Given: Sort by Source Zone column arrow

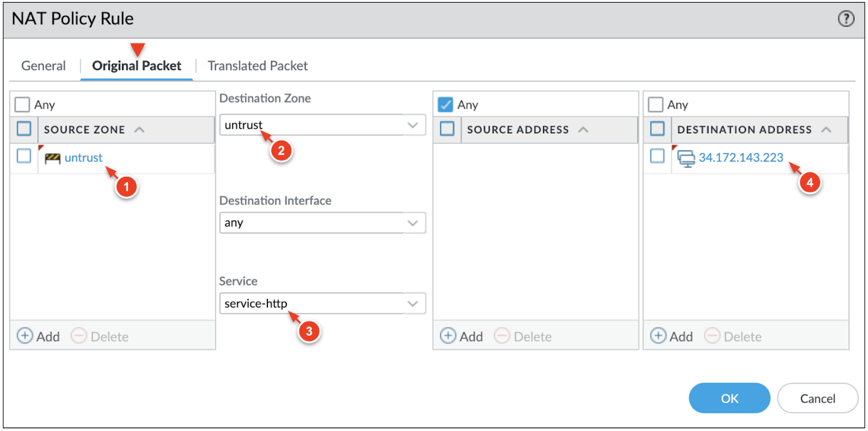Looking at the screenshot, I should tap(139, 130).
